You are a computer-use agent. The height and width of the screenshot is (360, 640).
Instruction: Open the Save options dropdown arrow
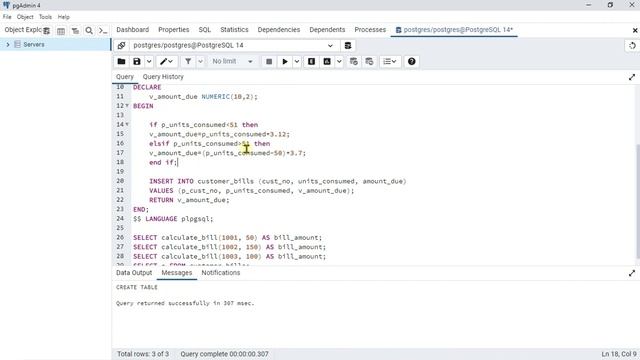(x=149, y=61)
